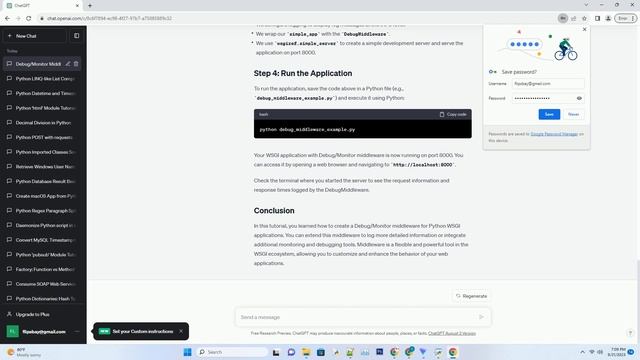Viewport: 640px width, 360px height.
Task: Open the Daemonize Python script chat
Action: pyautogui.click(x=42, y=225)
